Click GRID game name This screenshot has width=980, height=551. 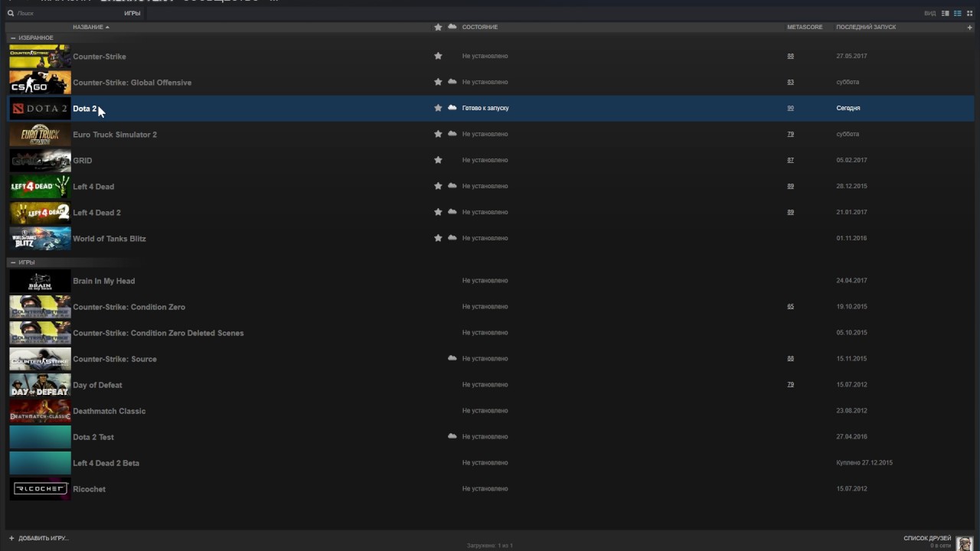82,161
